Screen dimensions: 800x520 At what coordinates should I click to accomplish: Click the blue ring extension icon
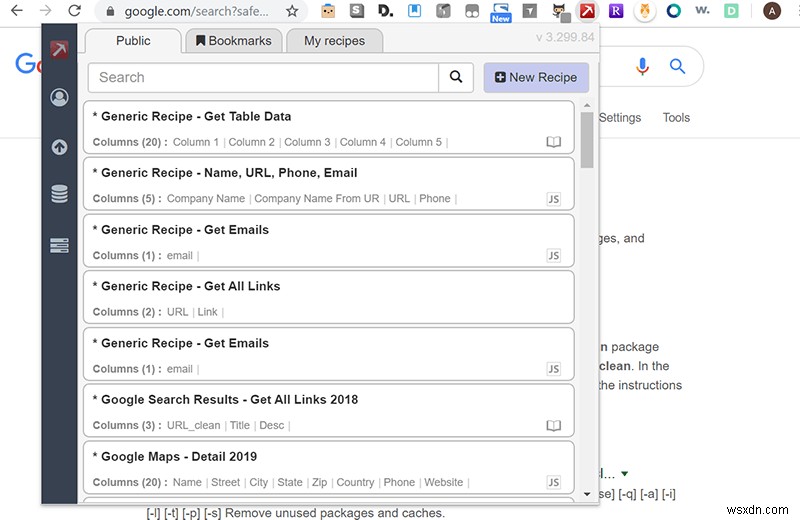tap(673, 11)
